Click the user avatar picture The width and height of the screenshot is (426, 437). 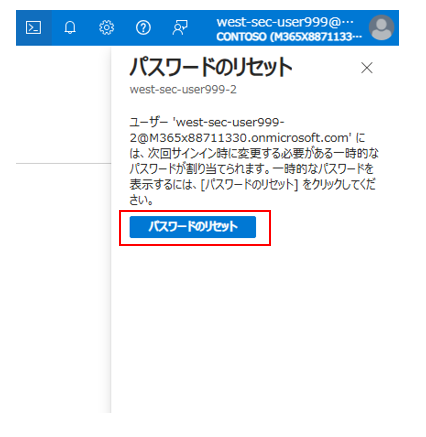click(x=381, y=28)
